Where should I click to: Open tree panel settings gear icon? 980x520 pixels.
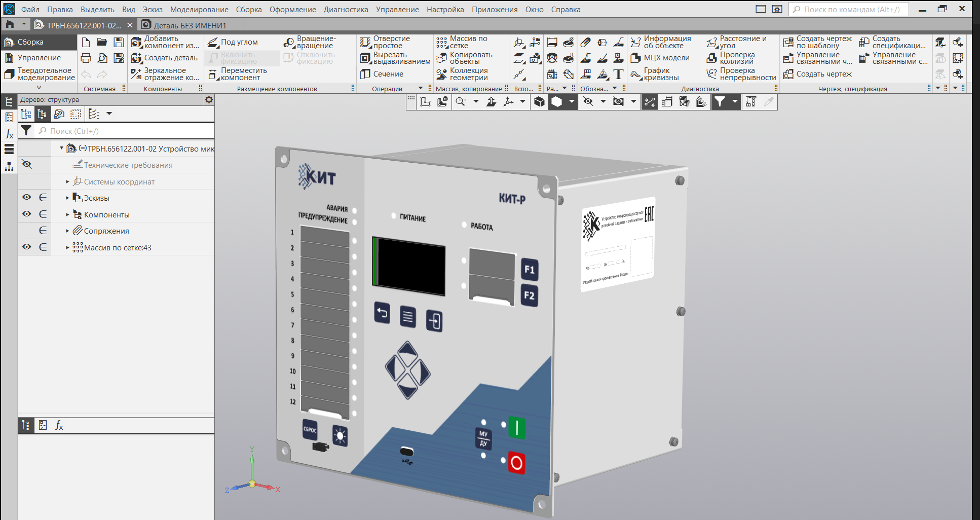pyautogui.click(x=209, y=100)
